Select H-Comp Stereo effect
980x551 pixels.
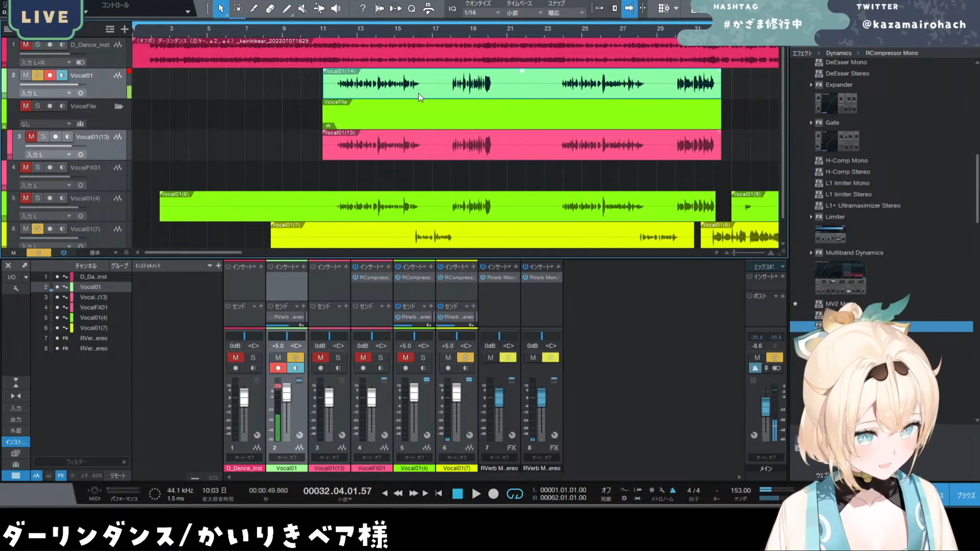(x=847, y=172)
